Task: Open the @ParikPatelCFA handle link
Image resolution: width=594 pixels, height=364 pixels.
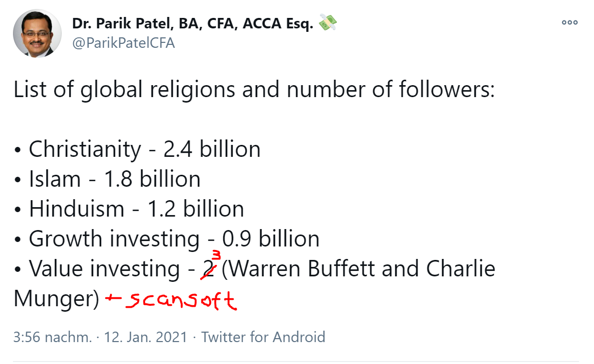Action: pyautogui.click(x=124, y=43)
